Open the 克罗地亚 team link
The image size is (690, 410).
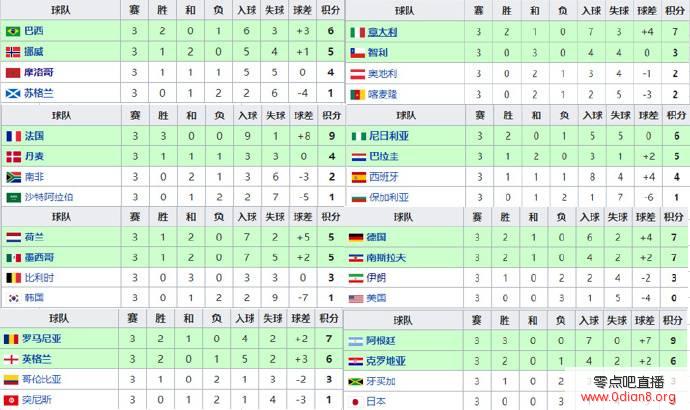386,361
